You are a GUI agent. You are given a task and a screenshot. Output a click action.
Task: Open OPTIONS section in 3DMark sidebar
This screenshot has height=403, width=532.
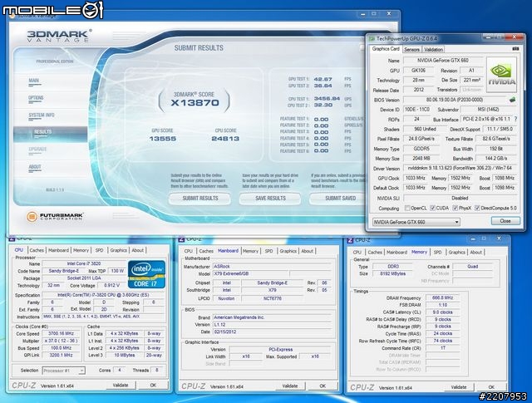coord(36,98)
